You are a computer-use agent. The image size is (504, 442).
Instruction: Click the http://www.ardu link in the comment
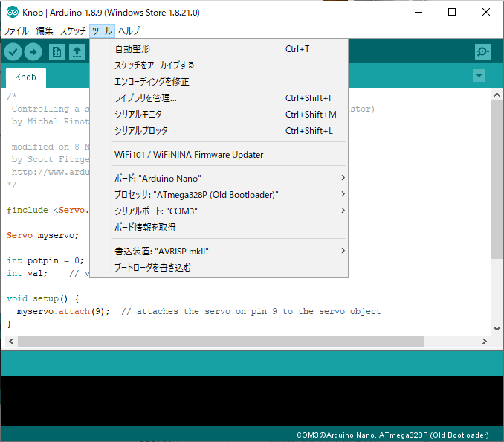[51, 172]
